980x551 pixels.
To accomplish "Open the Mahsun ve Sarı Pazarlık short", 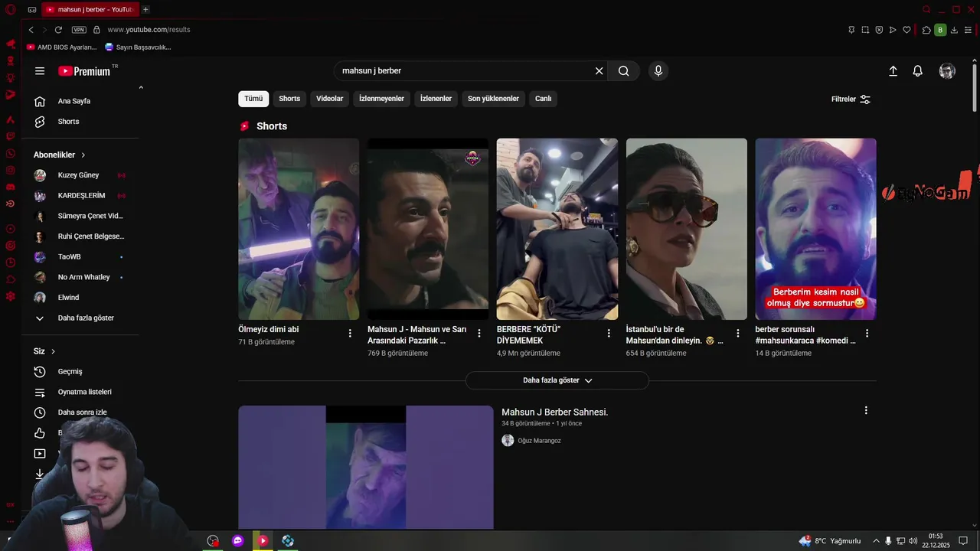I will coord(428,229).
